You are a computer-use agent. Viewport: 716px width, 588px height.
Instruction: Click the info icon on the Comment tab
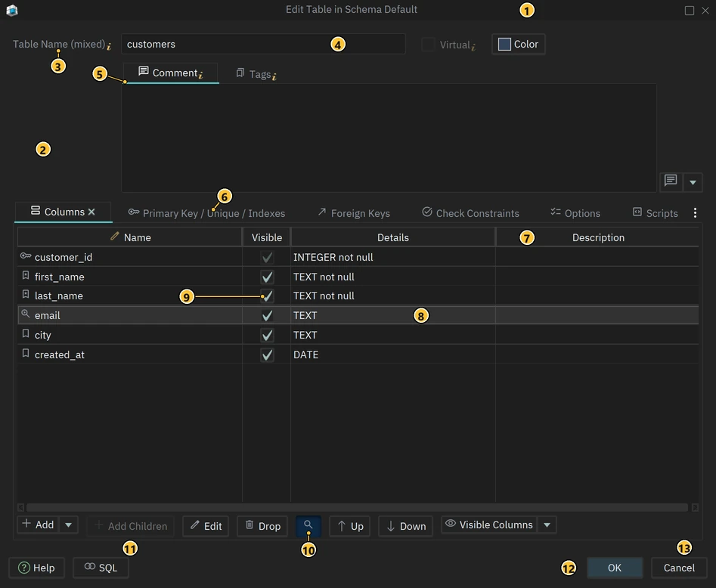coord(201,75)
